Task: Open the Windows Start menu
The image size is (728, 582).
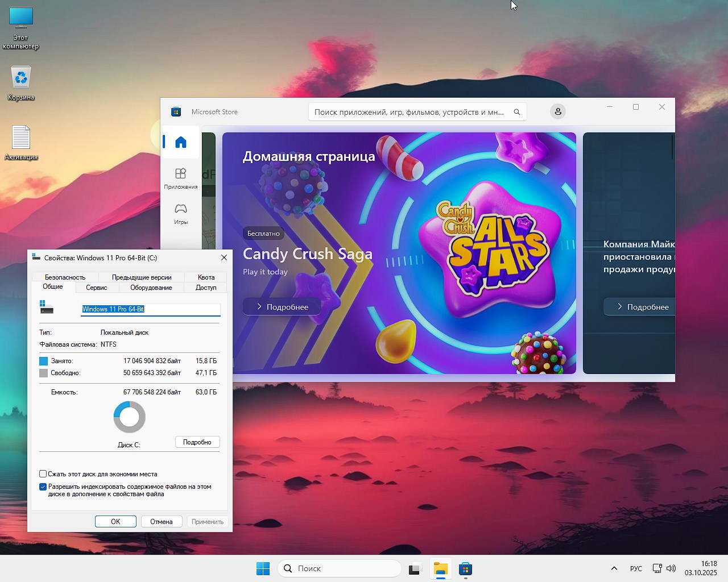Action: tap(263, 568)
